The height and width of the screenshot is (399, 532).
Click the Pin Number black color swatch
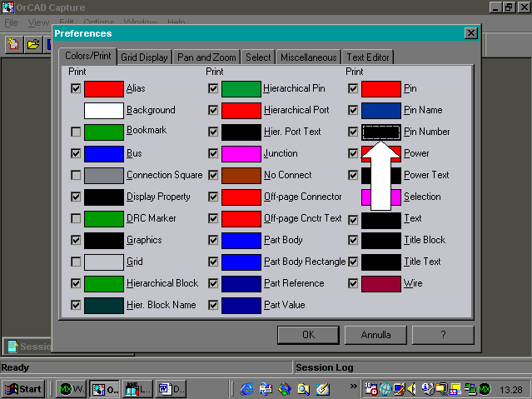[381, 132]
